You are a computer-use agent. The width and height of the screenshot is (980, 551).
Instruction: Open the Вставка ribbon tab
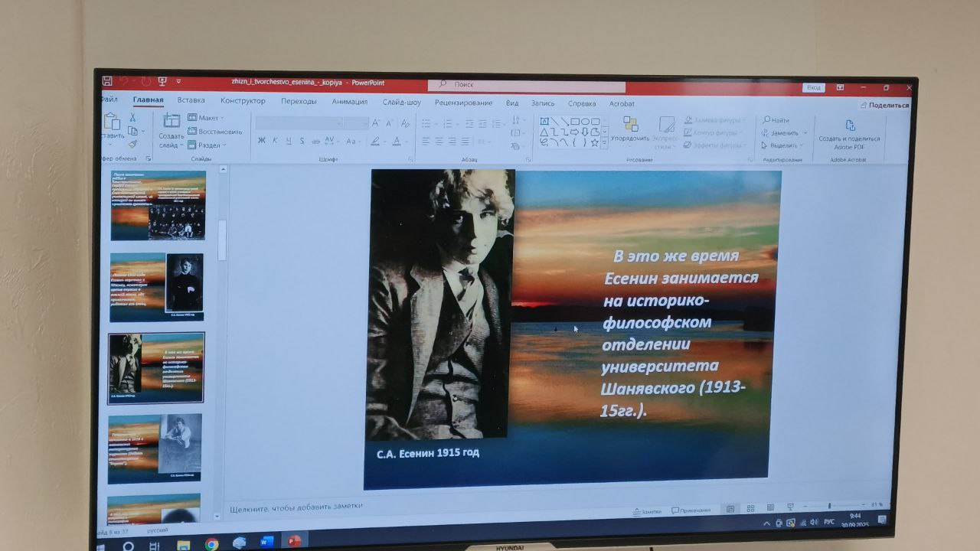[x=191, y=101]
